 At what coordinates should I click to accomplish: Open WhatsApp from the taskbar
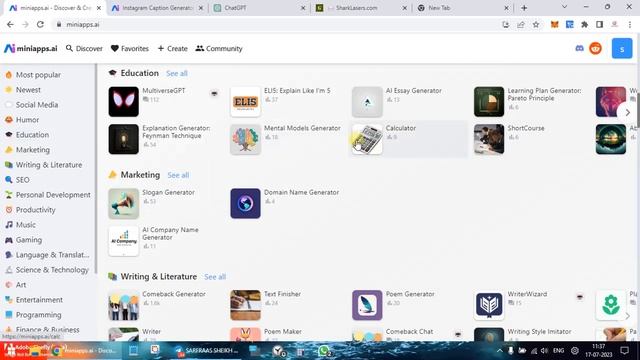(x=324, y=351)
